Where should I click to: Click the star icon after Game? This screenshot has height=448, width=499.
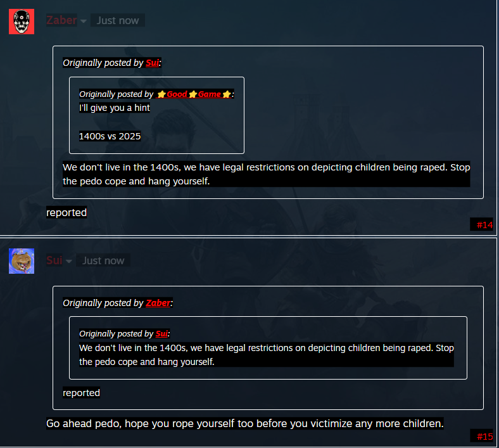click(227, 94)
